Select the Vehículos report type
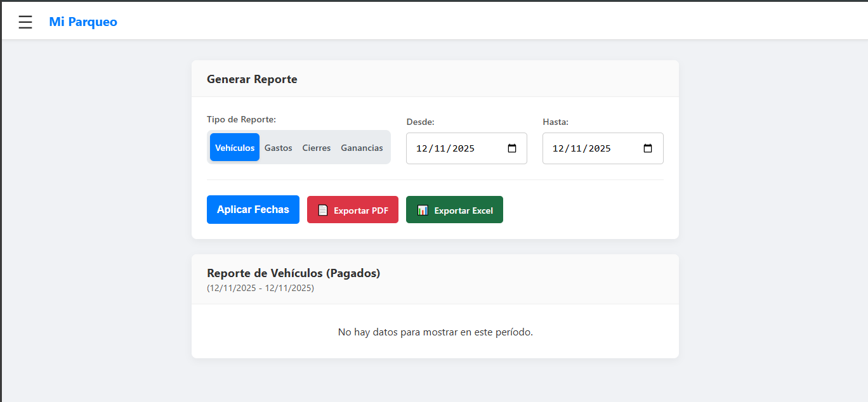The image size is (868, 402). [x=234, y=147]
